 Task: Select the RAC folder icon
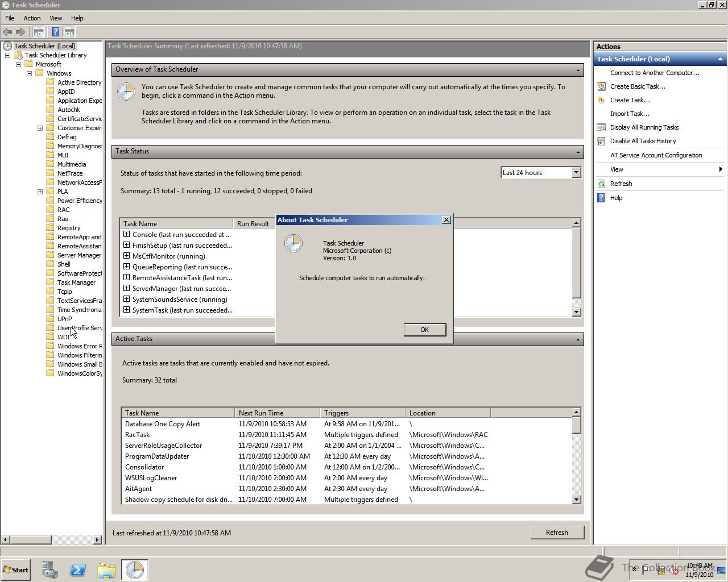click(50, 210)
